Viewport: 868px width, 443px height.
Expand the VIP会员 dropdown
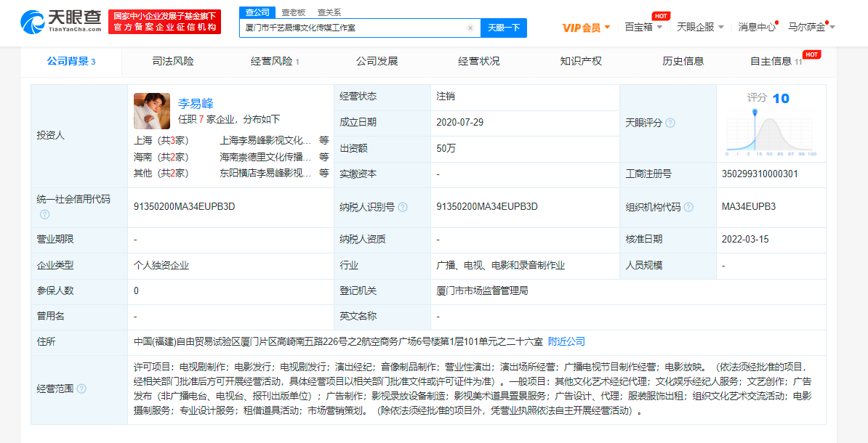pyautogui.click(x=586, y=28)
